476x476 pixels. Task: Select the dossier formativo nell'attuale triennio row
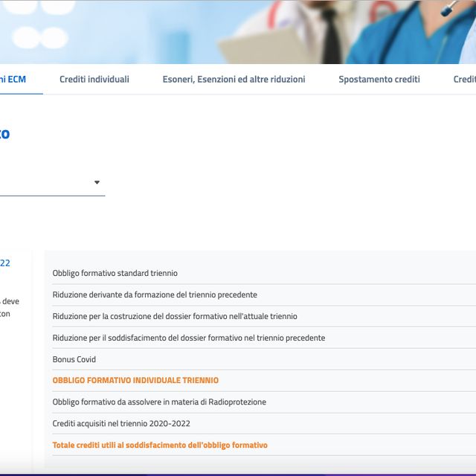point(175,316)
